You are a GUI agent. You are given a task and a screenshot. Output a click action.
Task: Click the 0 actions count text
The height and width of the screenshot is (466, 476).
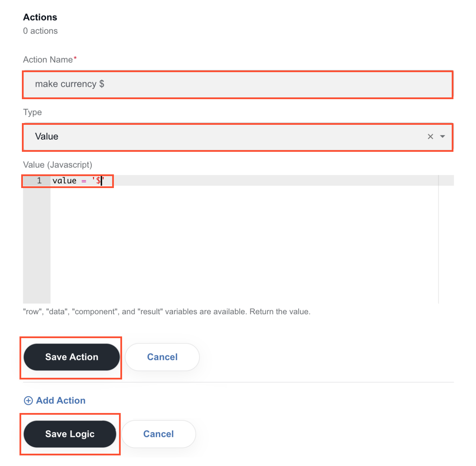point(40,31)
